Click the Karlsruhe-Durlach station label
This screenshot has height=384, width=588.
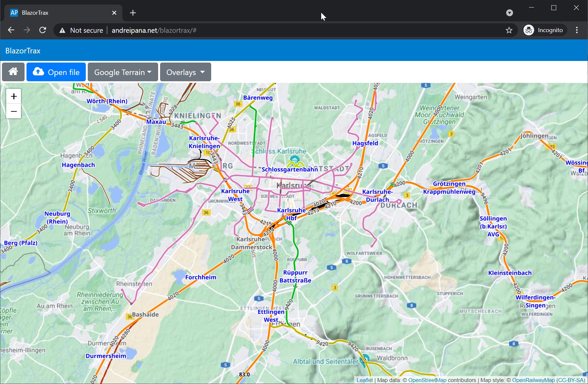coord(377,196)
